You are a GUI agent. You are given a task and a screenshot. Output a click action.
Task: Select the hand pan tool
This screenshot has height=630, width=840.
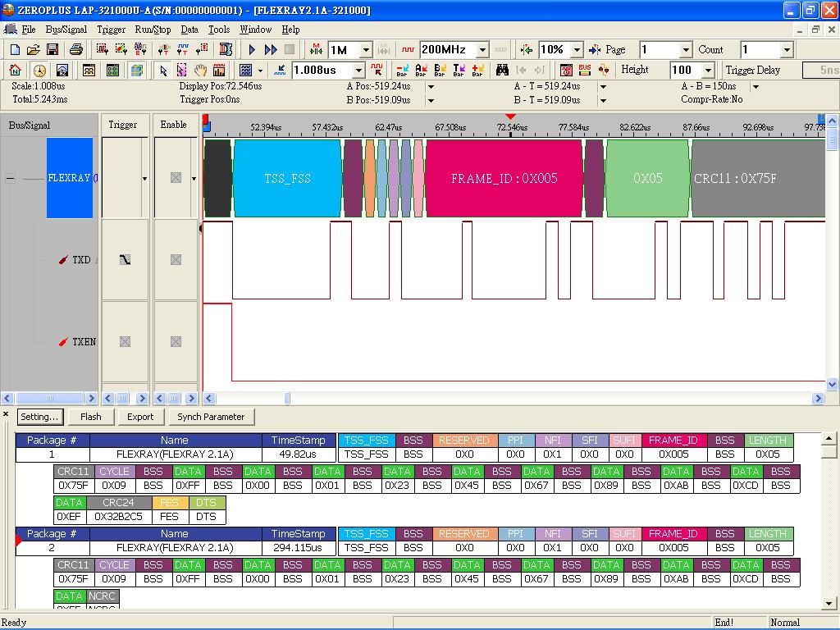coord(200,71)
